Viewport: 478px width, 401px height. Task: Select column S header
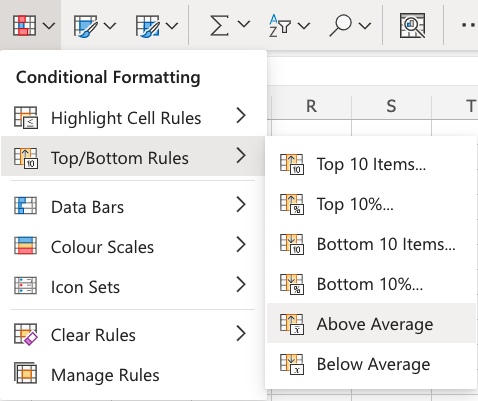[391, 106]
